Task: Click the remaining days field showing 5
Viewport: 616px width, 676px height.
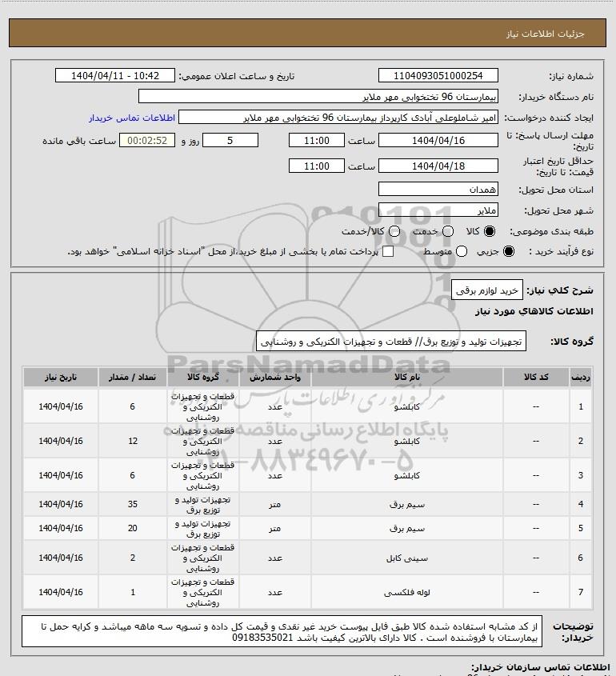Action: (230, 140)
